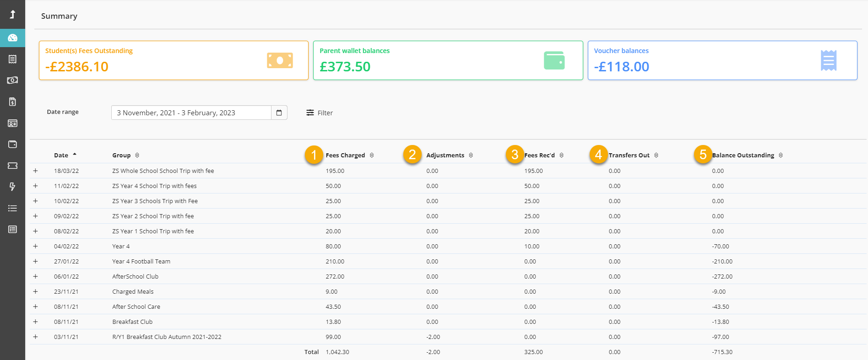This screenshot has height=360, width=868.
Task: Click the Student(s) Fees Outstanding card
Action: [x=174, y=60]
